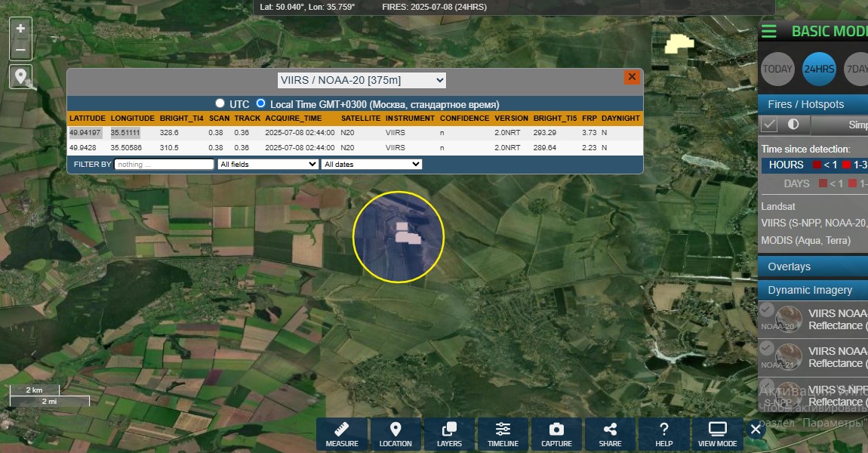The image size is (868, 453).
Task: Open the TIMELINE tool
Action: [x=503, y=434]
